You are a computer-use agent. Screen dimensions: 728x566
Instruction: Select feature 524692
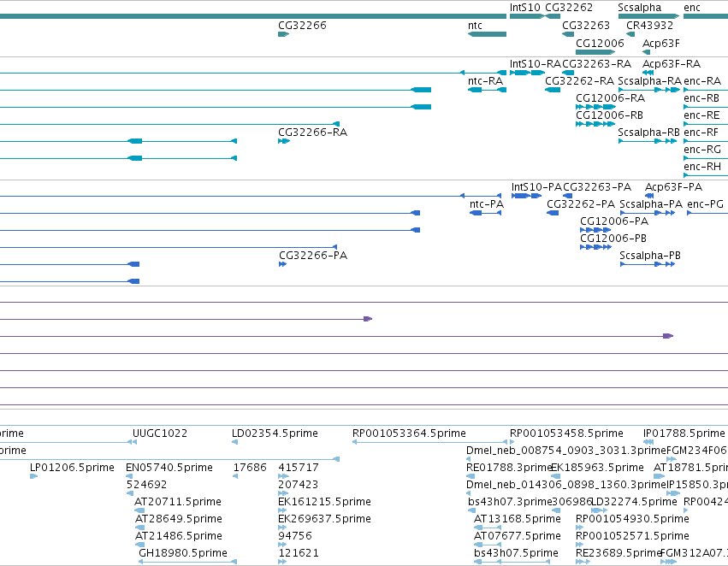146,485
